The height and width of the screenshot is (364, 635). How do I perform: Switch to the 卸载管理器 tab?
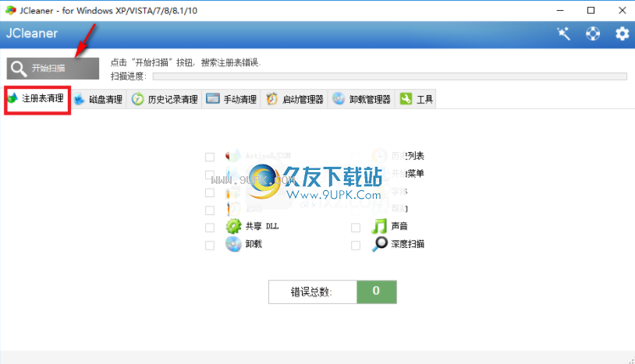362,99
